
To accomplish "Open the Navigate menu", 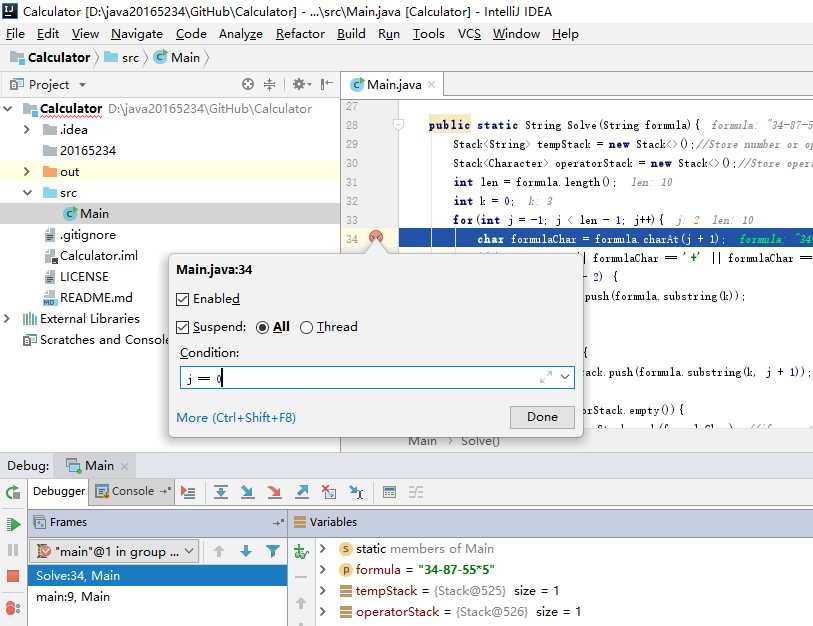I will tap(137, 34).
